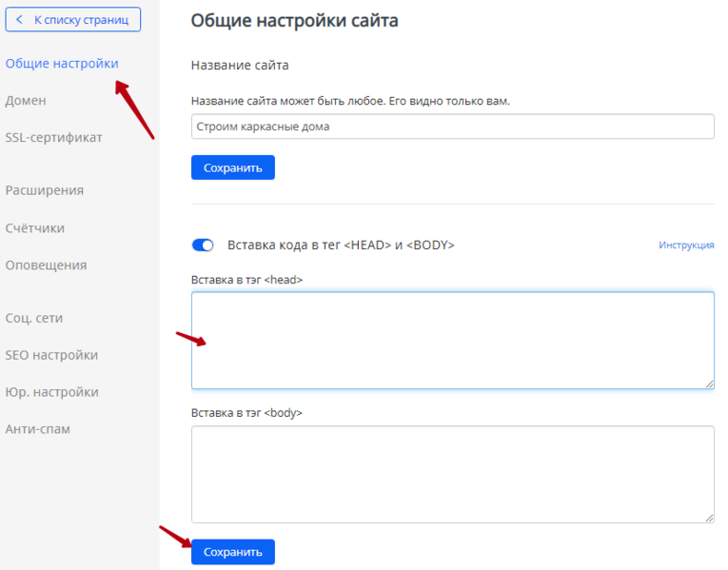728x570 pixels.
Task: Select Юр. настройки in sidebar
Action: [51, 392]
